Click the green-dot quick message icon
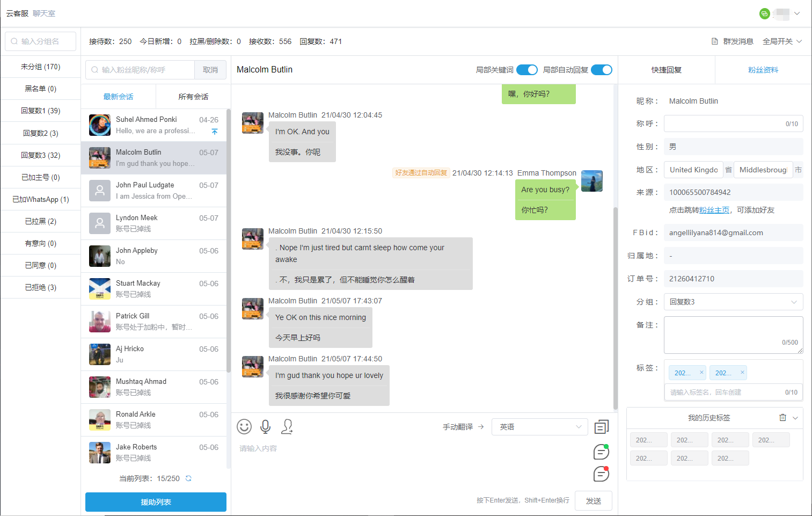Image resolution: width=812 pixels, height=516 pixels. [x=601, y=452]
